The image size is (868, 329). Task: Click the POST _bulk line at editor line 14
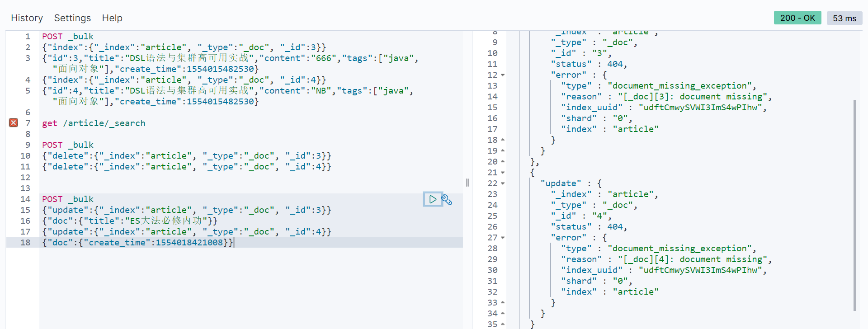pyautogui.click(x=68, y=199)
